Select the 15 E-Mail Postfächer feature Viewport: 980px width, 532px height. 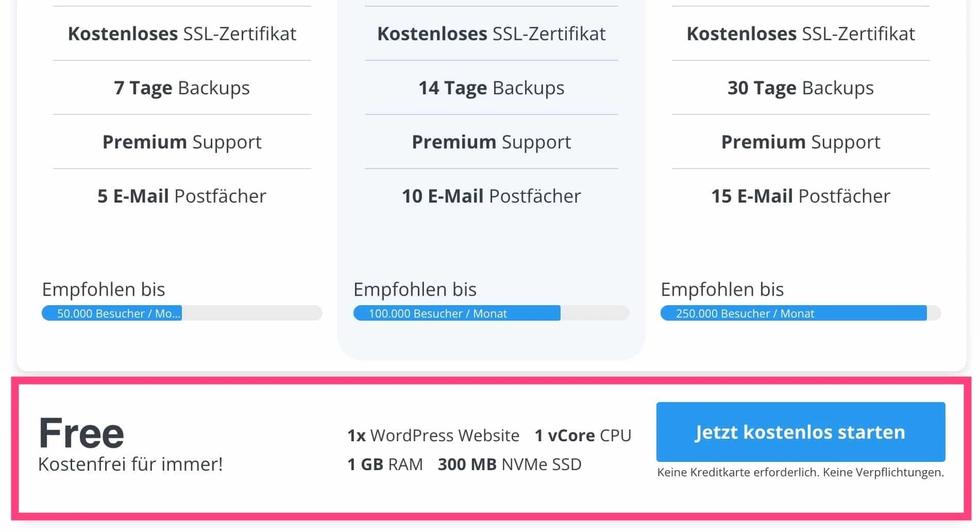[x=800, y=195]
